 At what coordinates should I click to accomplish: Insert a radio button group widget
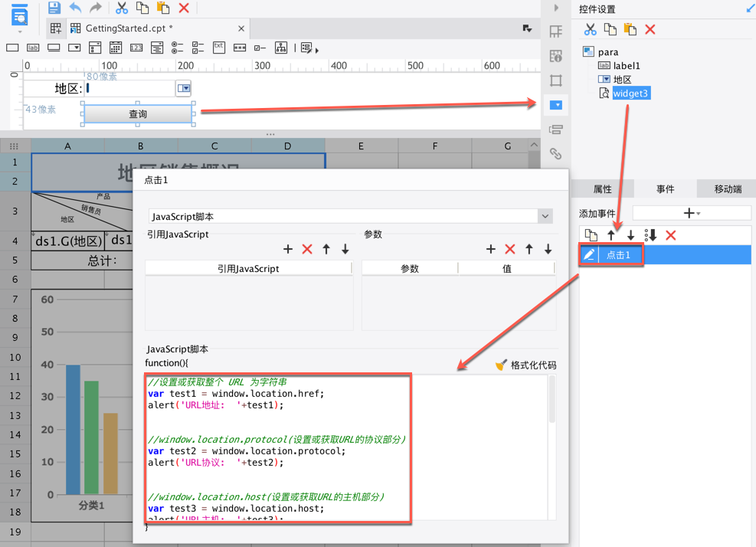coord(177,47)
